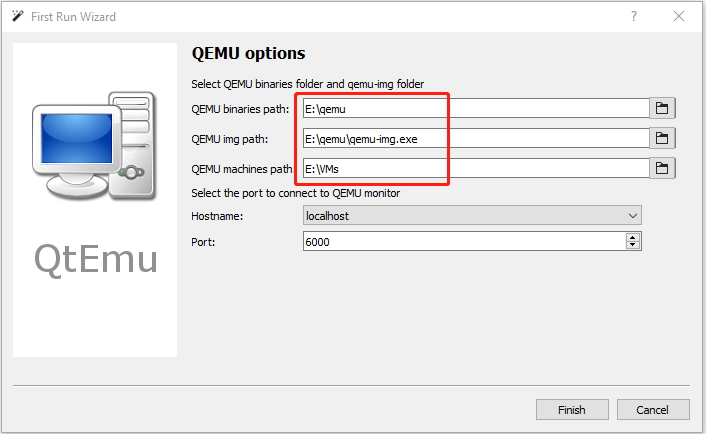Click the 'Port:' label
The height and width of the screenshot is (434, 706).
(203, 242)
